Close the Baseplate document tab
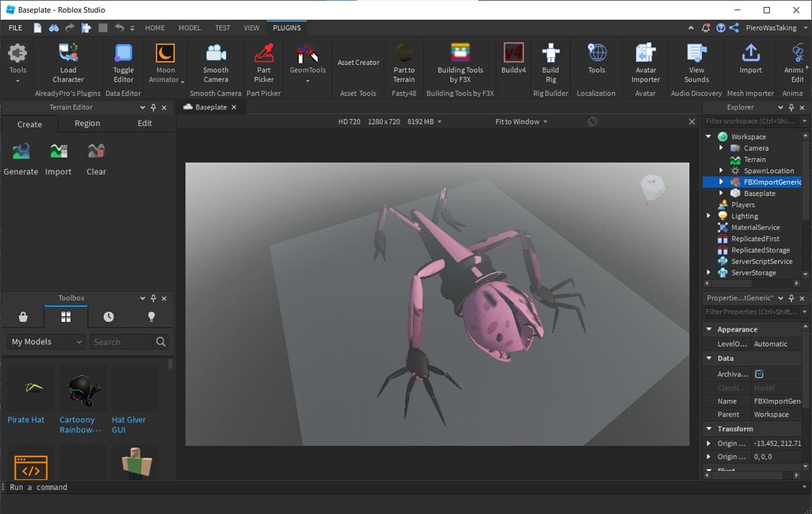 234,107
